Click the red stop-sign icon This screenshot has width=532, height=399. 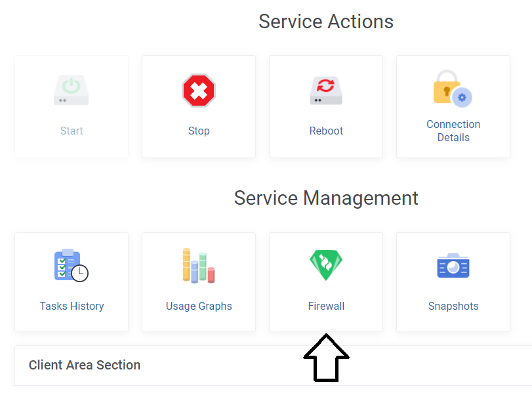(199, 91)
